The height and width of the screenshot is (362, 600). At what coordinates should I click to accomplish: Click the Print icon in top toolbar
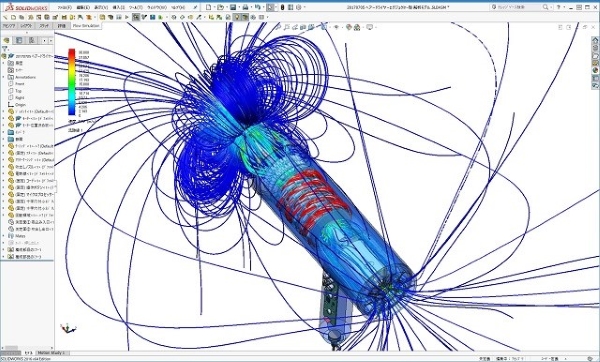tap(245, 7)
